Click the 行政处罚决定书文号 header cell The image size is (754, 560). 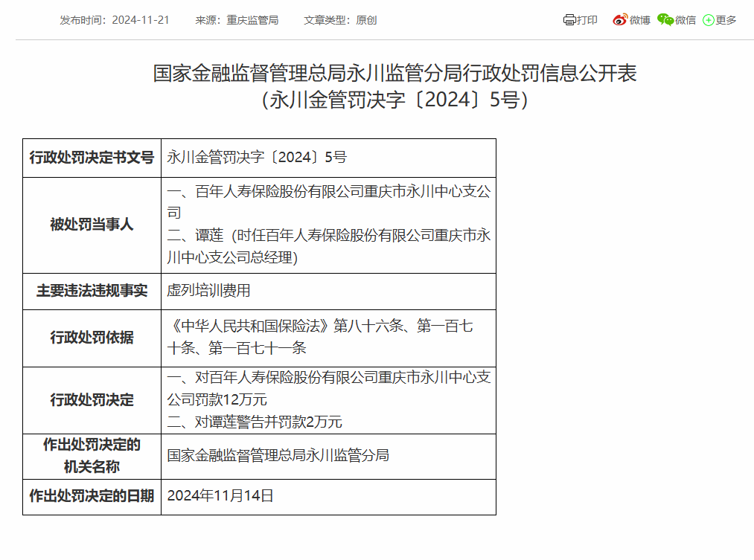92,158
